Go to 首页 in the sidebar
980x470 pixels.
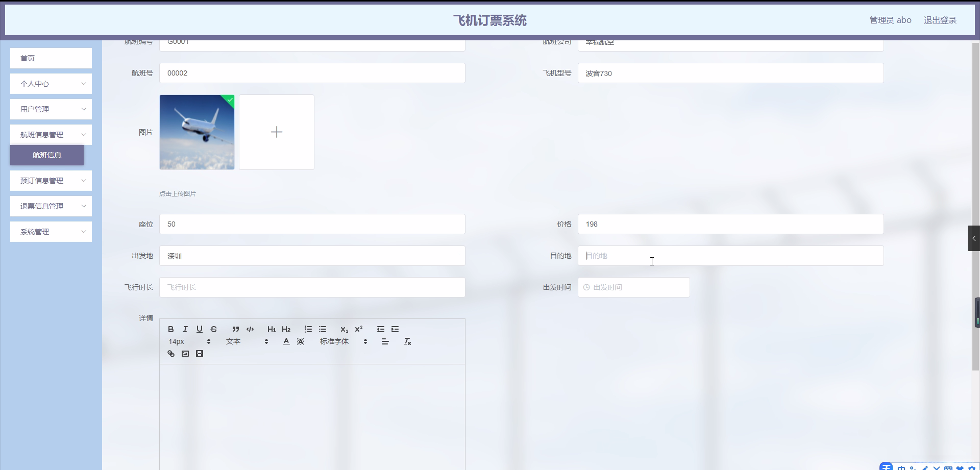pos(51,58)
